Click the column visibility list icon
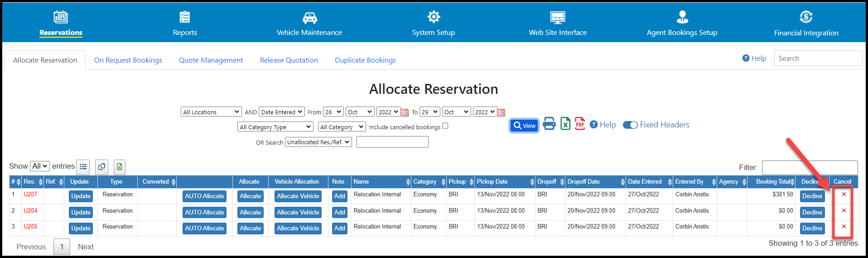This screenshot has width=868, height=258. point(83,167)
